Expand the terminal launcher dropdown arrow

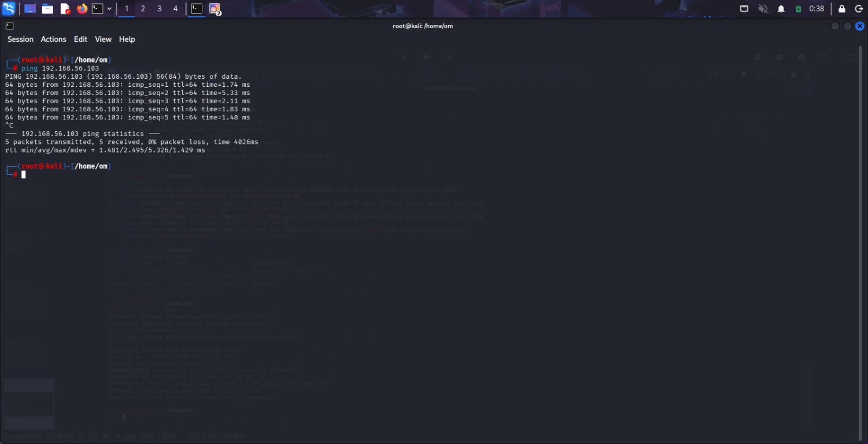point(110,9)
